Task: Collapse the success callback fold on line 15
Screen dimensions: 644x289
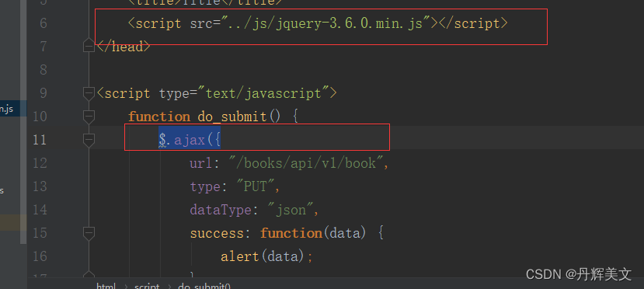Action: coord(89,233)
